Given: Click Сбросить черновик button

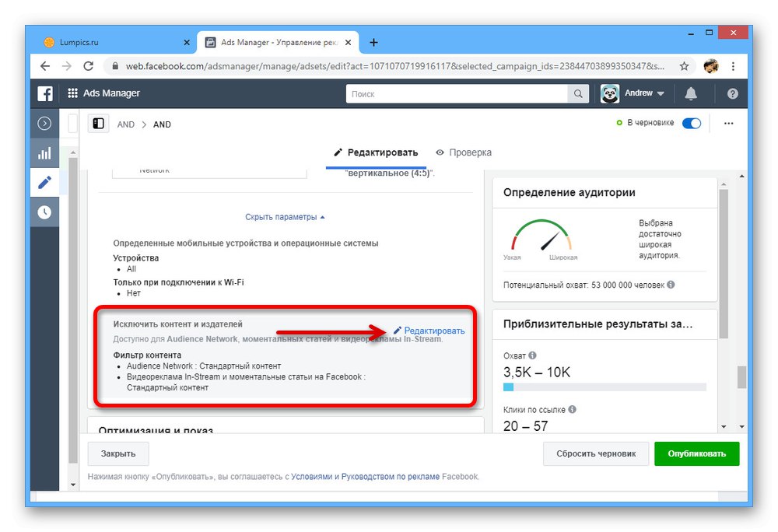Looking at the screenshot, I should [596, 453].
